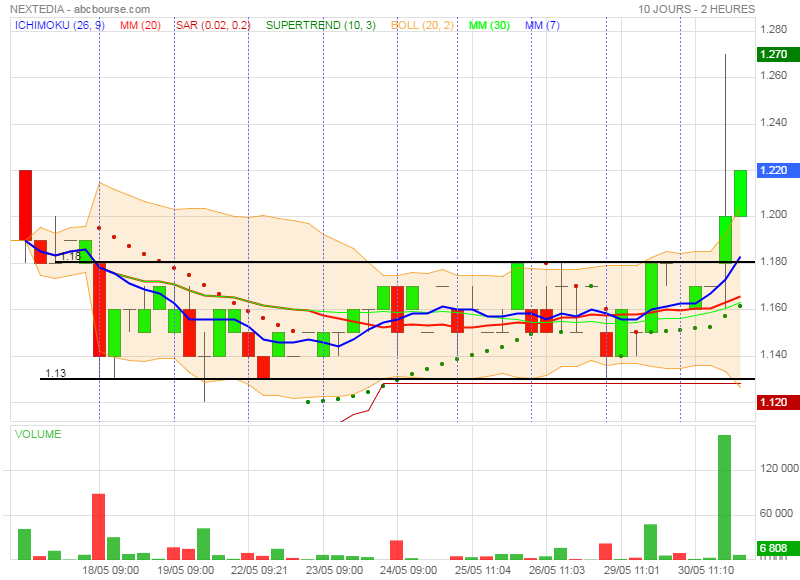Click the 1.140 price axis label

coord(773,354)
